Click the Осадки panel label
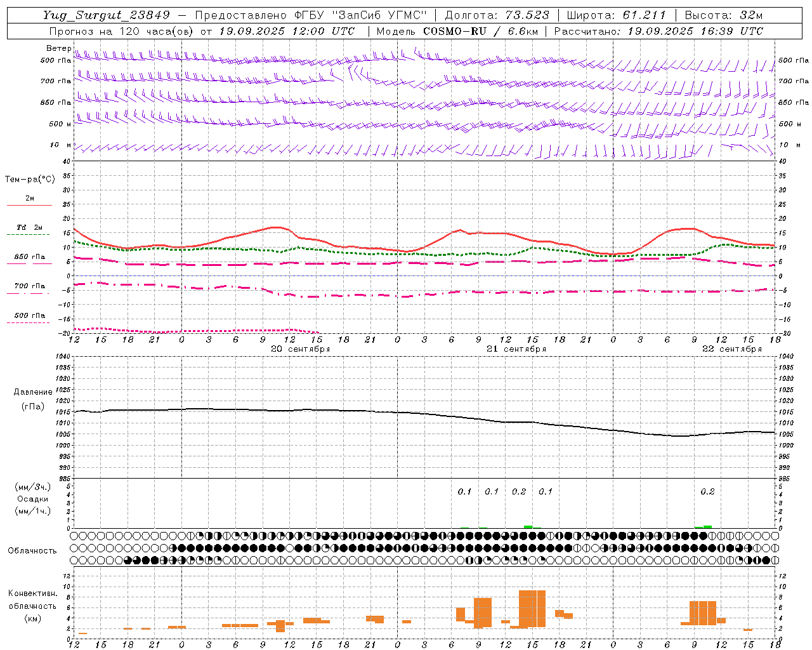 [x=33, y=499]
